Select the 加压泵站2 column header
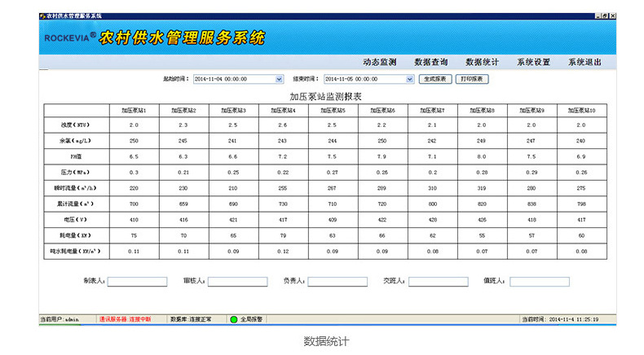Viewport: 644px width, 355px height. coord(183,111)
